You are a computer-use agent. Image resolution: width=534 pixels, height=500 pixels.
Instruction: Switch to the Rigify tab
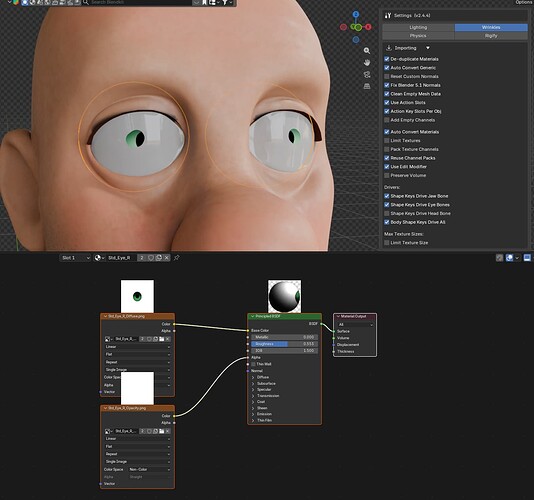point(491,35)
